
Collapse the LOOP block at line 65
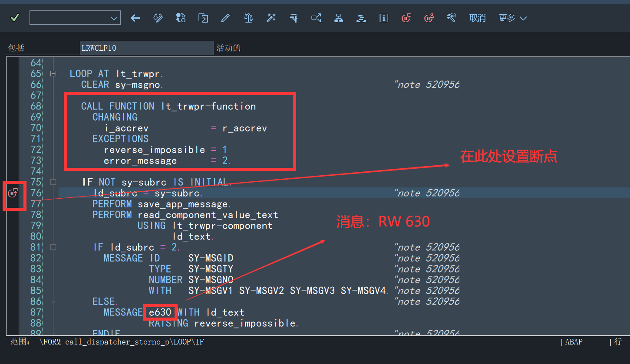53,74
